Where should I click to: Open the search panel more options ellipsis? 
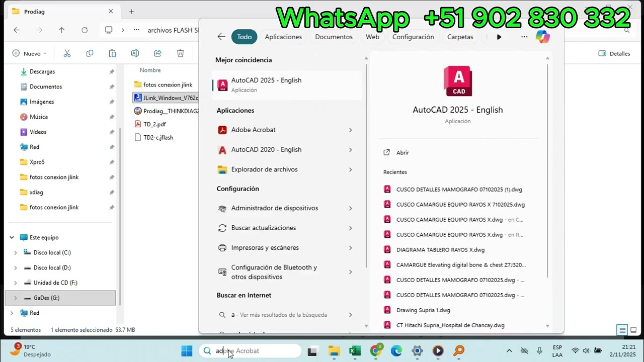[x=524, y=37]
